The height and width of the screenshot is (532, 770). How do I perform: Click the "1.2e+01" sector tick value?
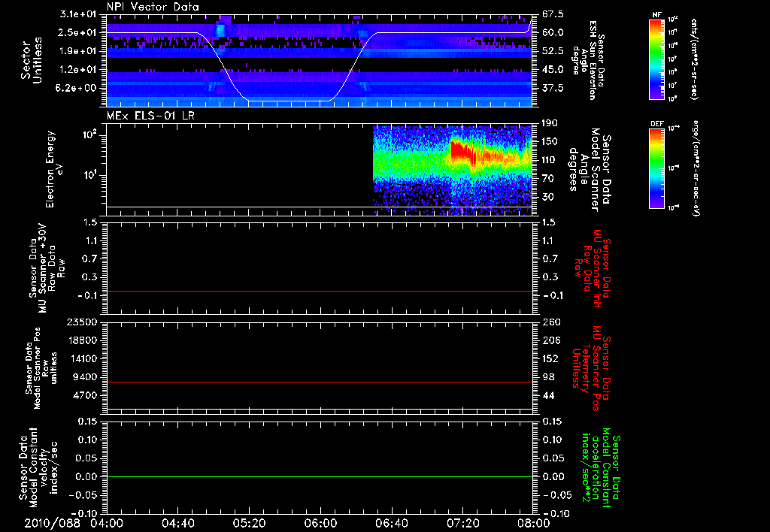point(78,70)
